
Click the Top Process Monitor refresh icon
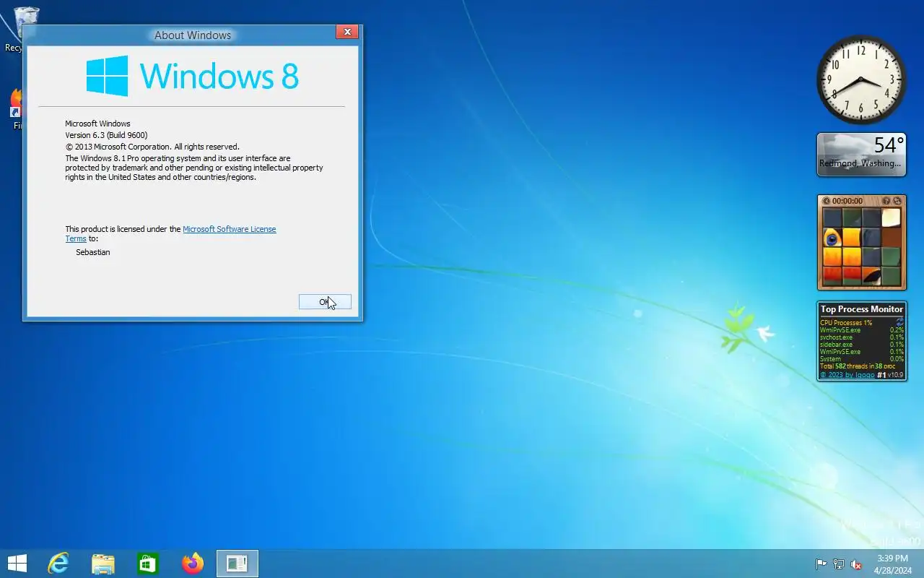click(899, 322)
